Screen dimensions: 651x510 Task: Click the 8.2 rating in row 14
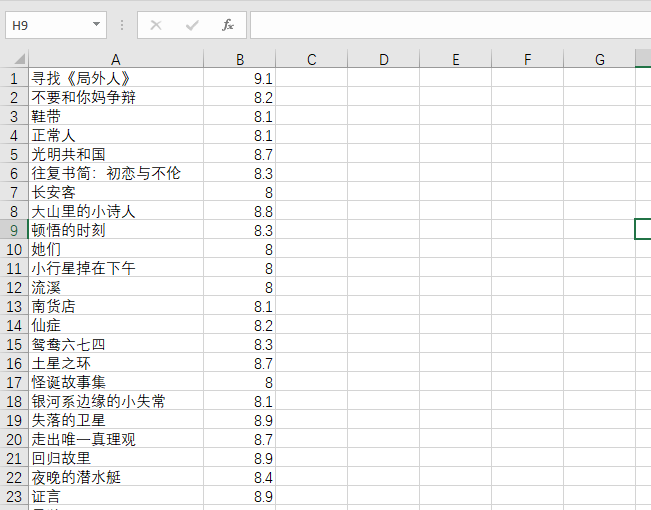[x=240, y=325]
